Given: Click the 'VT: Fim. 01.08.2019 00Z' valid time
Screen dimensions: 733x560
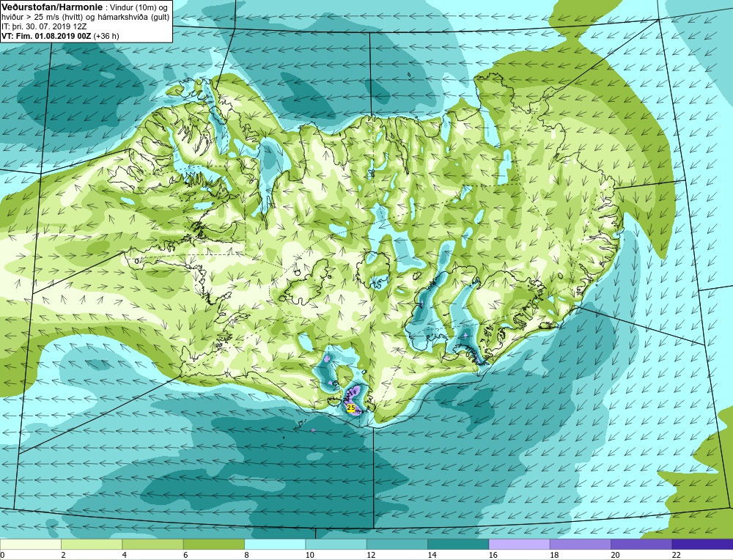Looking at the screenshot, I should point(46,36).
